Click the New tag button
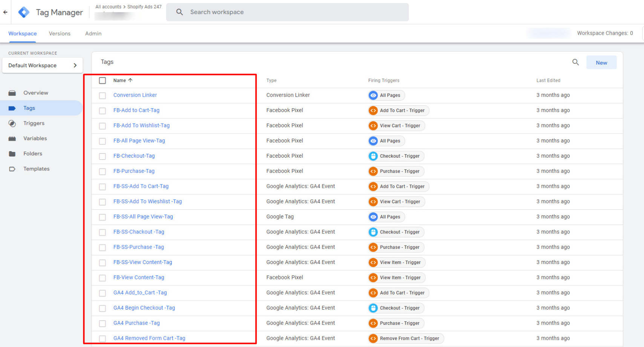The height and width of the screenshot is (347, 644). pos(601,63)
